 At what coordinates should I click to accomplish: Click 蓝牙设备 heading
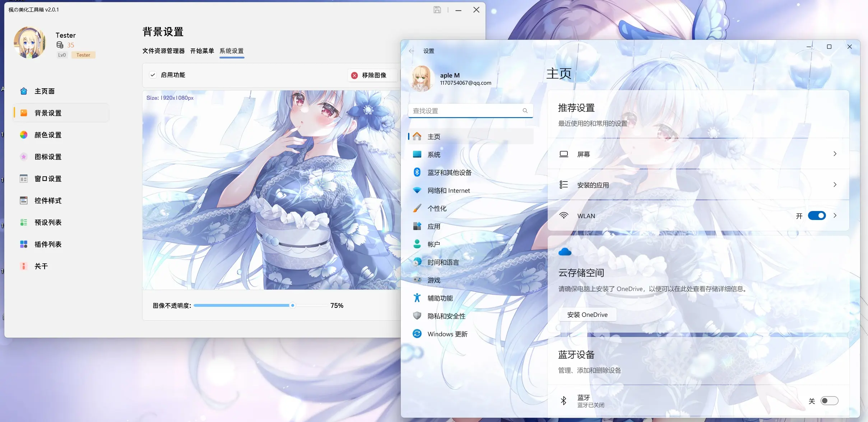pos(576,355)
